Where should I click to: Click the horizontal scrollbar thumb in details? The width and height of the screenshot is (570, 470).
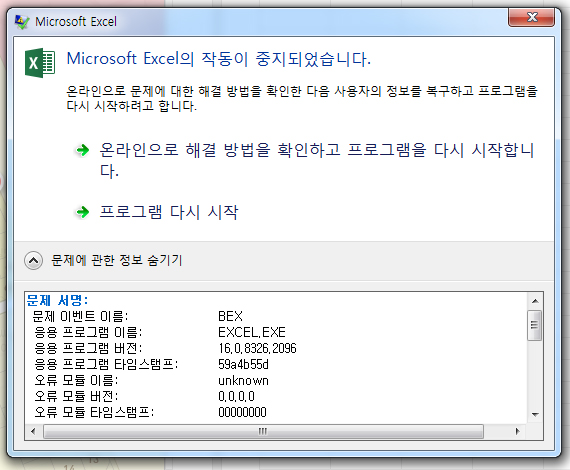click(x=263, y=431)
